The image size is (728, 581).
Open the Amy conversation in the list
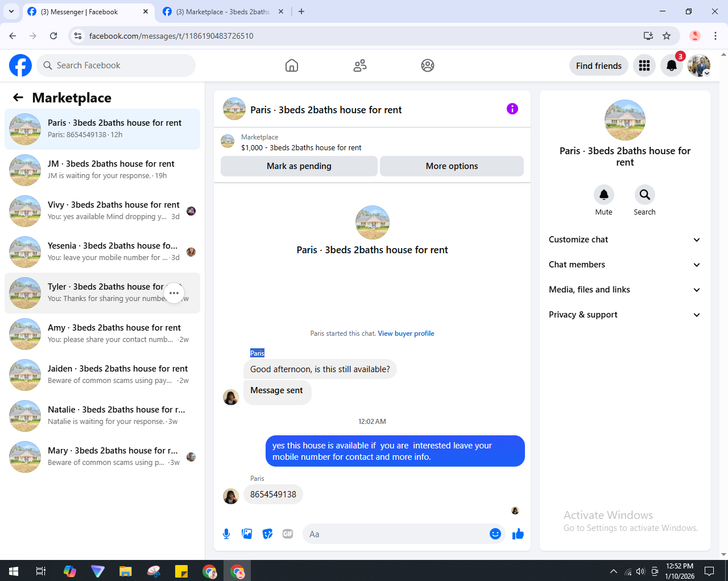click(x=102, y=334)
